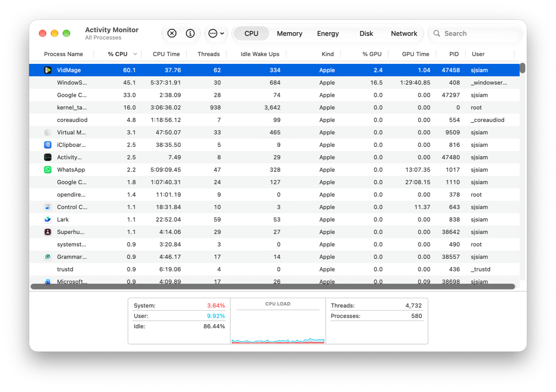Switch to the CPU tab
Screen dimensions: 556x392
[x=251, y=33]
